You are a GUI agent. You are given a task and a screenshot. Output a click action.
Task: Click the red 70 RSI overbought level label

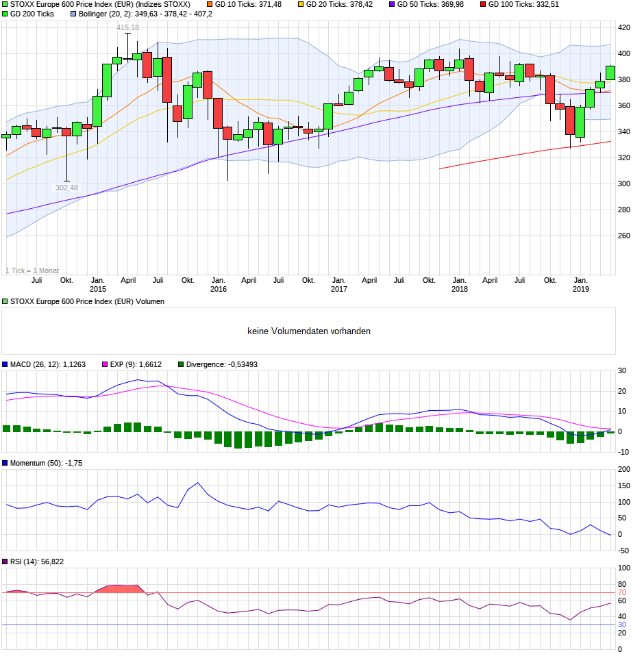coord(622,593)
